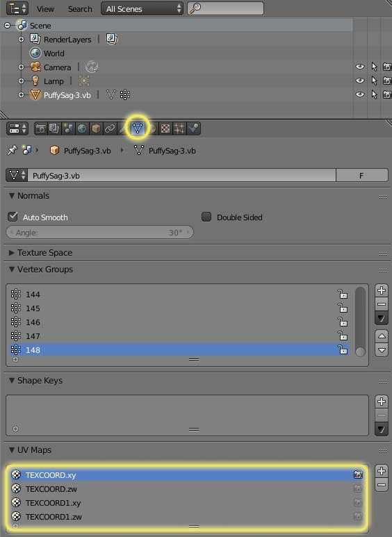Toggle visibility eye for Camera
The image size is (392, 537).
coord(360,67)
